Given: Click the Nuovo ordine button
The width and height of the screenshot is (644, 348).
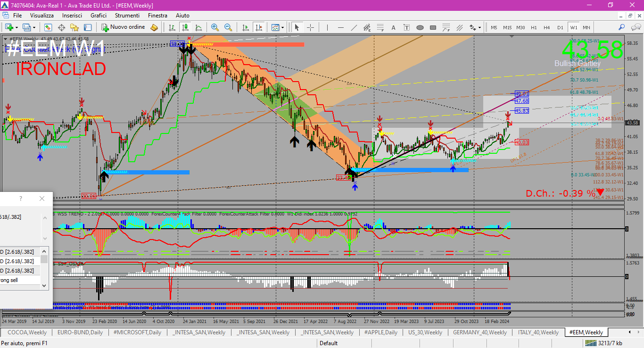Looking at the screenshot, I should coord(124,27).
